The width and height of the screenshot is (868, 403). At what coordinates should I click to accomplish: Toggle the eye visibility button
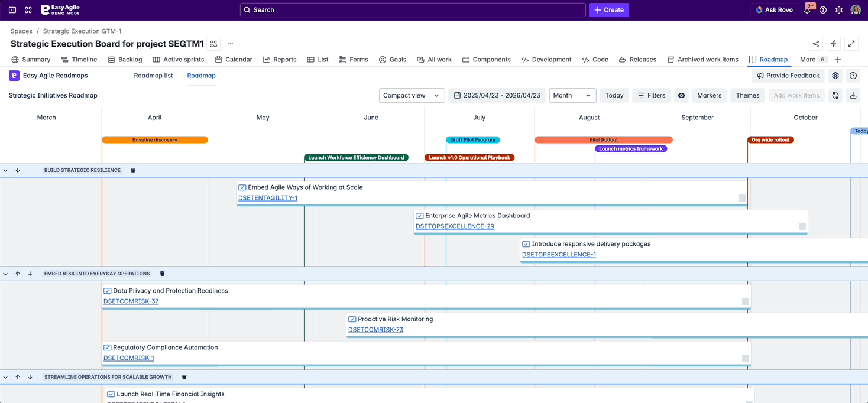(x=681, y=95)
